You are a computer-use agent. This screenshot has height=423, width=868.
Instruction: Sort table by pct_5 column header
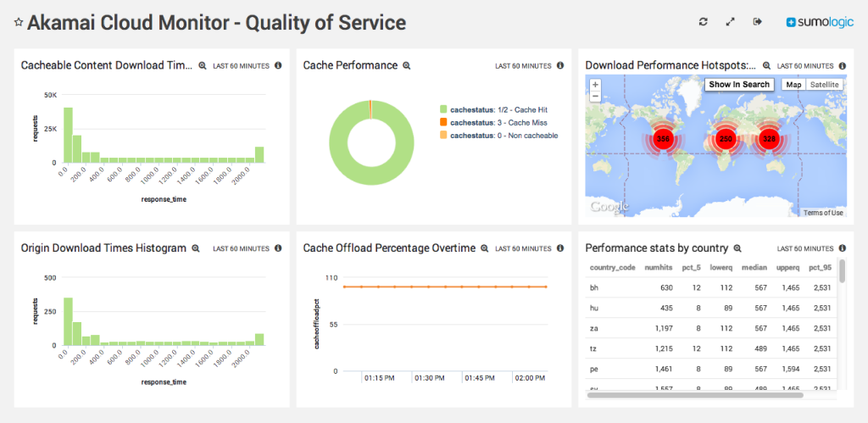point(692,267)
